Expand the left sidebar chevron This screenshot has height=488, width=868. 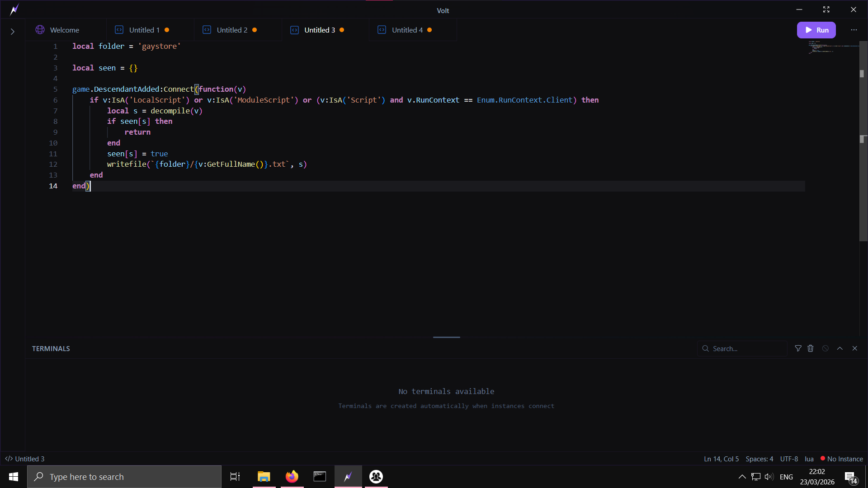(x=13, y=32)
